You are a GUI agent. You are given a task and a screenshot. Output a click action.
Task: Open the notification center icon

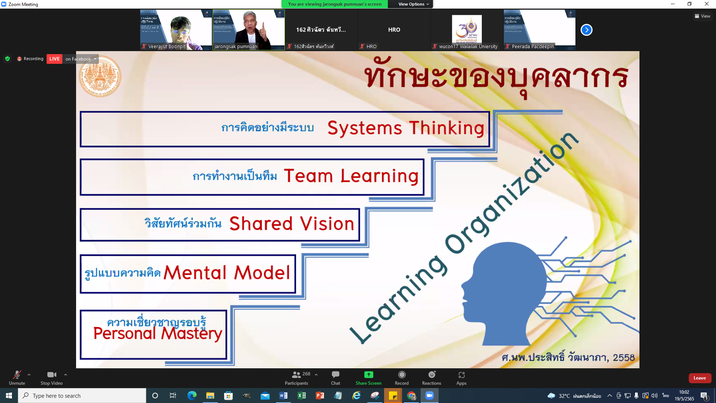click(x=704, y=395)
